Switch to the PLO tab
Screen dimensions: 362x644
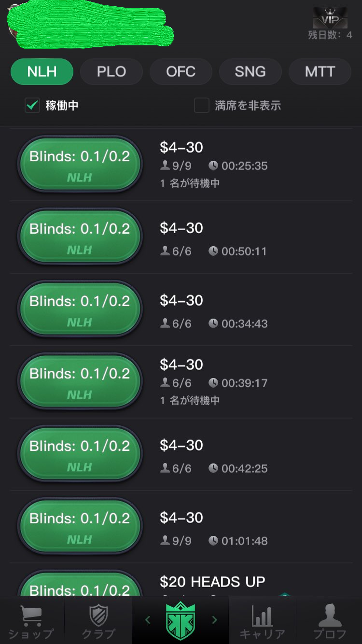[111, 71]
